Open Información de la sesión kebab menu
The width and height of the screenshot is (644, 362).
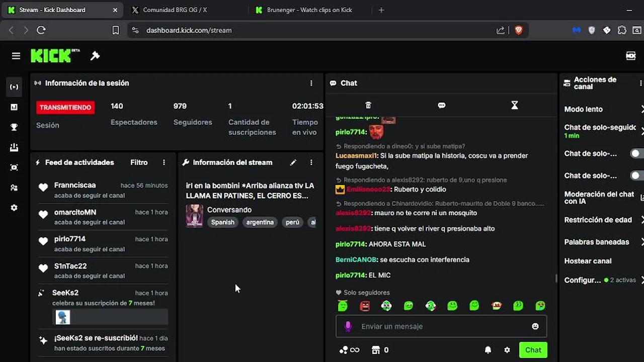click(x=311, y=83)
